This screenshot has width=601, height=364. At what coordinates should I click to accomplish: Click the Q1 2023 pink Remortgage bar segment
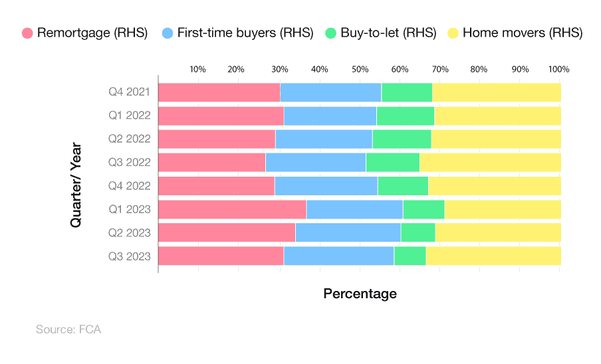(x=232, y=209)
